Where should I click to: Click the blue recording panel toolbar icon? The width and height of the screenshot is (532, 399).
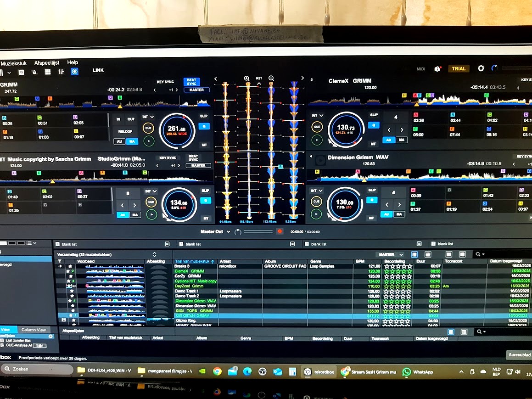click(x=75, y=71)
